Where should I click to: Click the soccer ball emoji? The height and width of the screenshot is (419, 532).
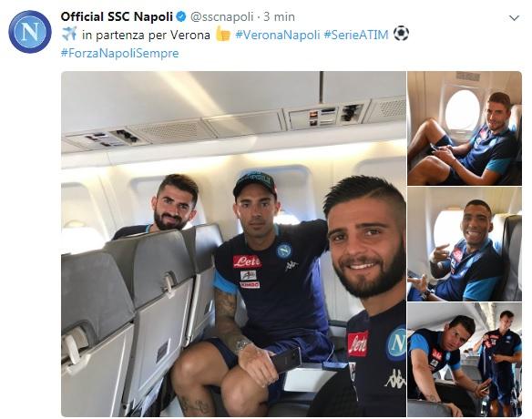point(401,34)
